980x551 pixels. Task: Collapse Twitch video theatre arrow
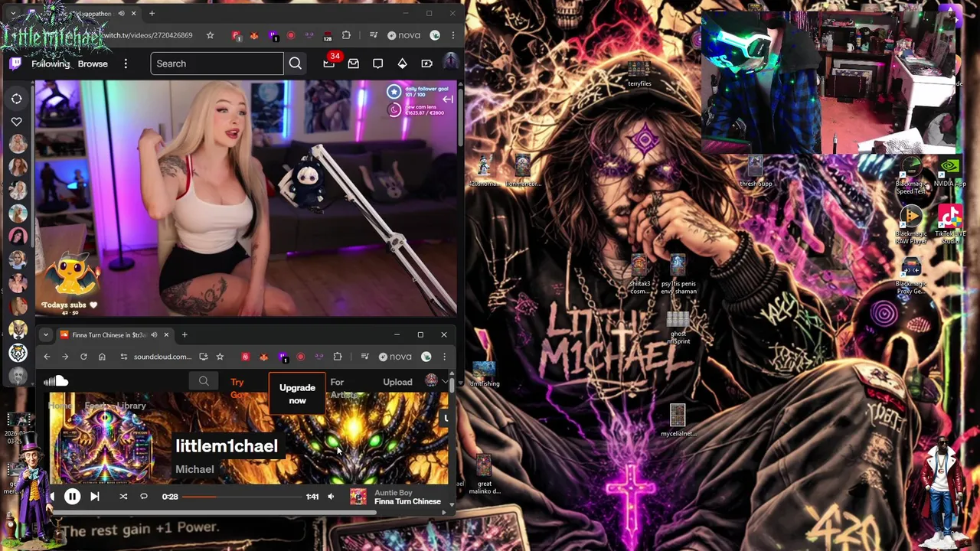(x=448, y=99)
